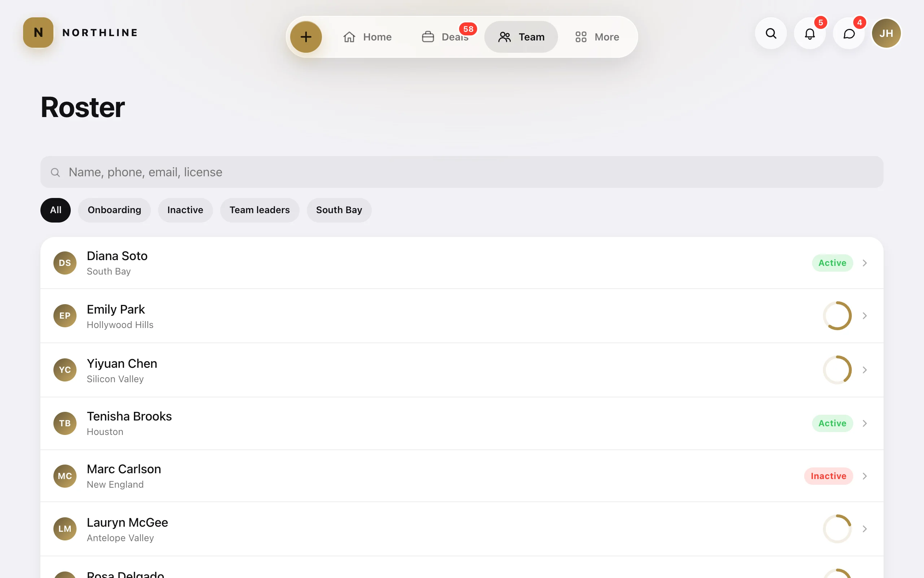The image size is (924, 578).
Task: Open notifications bell with 5 badge
Action: click(x=810, y=33)
